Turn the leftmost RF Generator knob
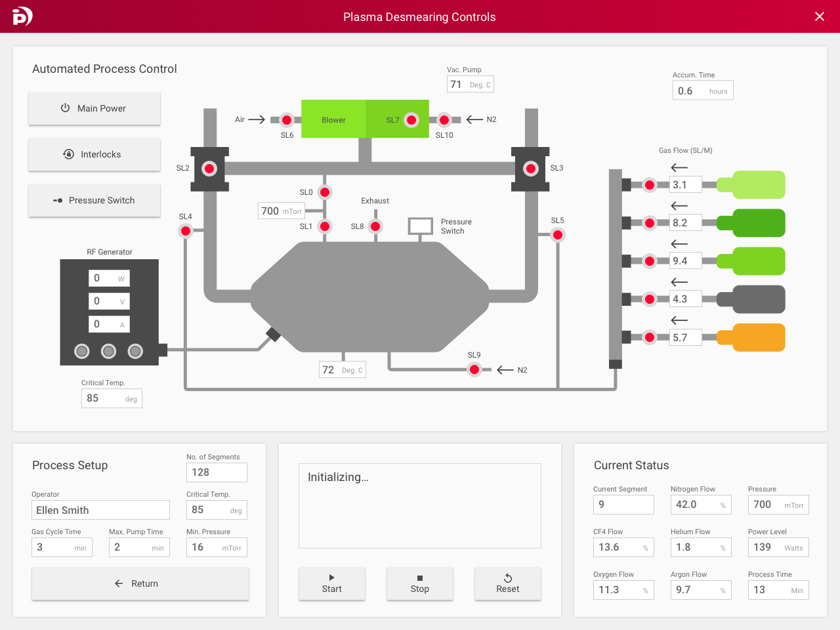The width and height of the screenshot is (840, 630). coord(81,351)
